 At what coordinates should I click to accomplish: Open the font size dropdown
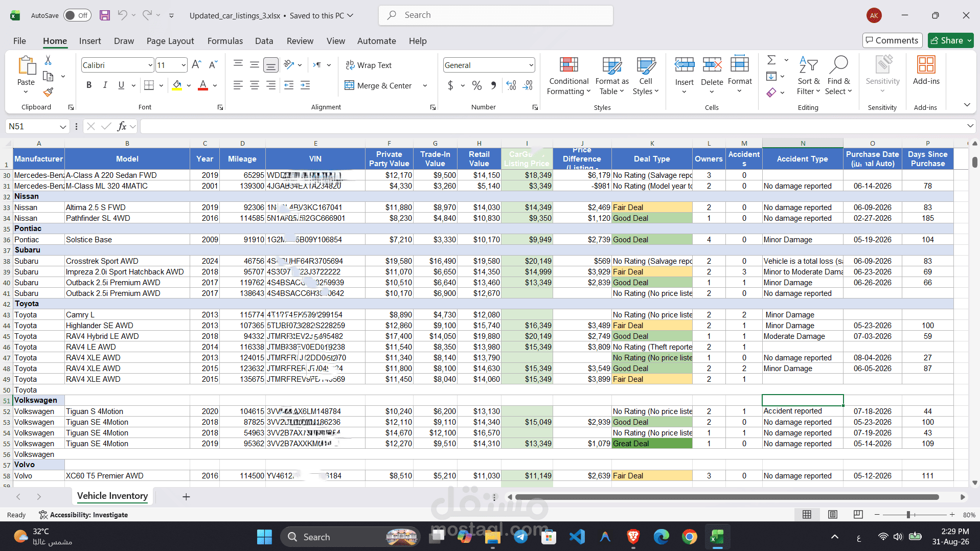click(184, 65)
